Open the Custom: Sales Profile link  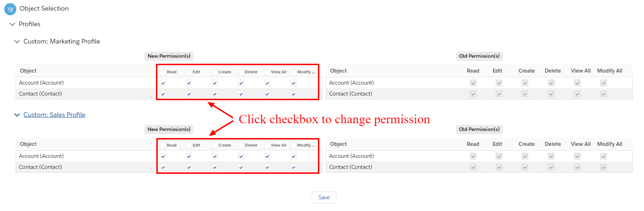(x=54, y=115)
